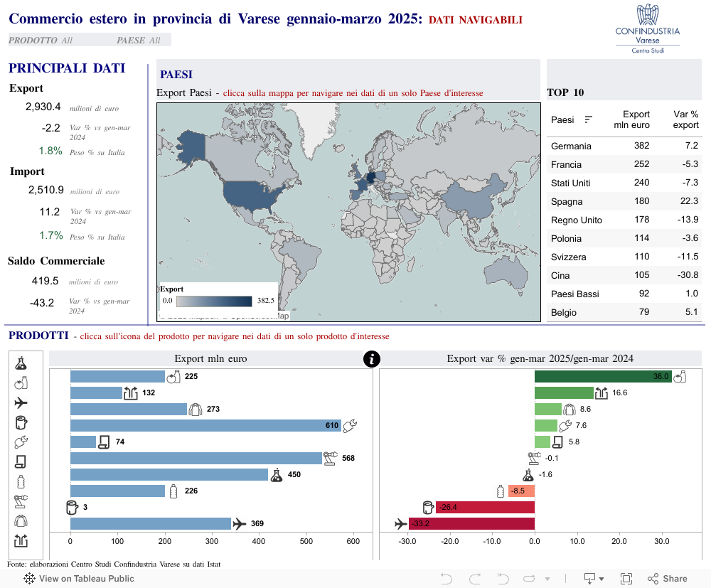This screenshot has width=711, height=588.
Task: Select Brazil on the map
Action: click(301, 260)
